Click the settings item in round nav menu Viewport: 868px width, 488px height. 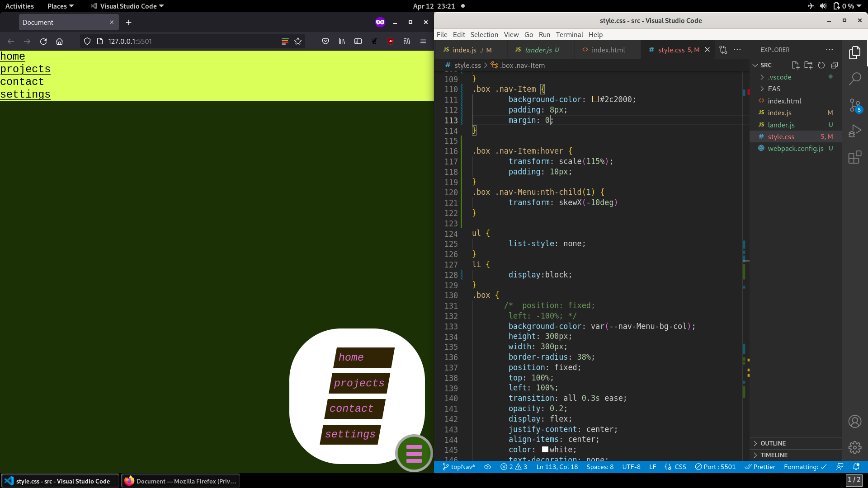[350, 434]
